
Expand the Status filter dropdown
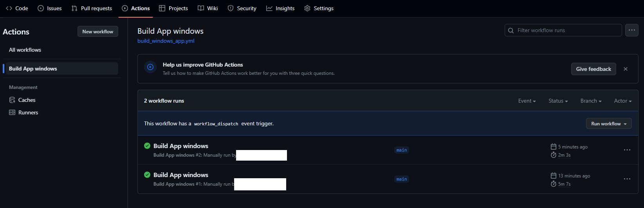tap(558, 101)
